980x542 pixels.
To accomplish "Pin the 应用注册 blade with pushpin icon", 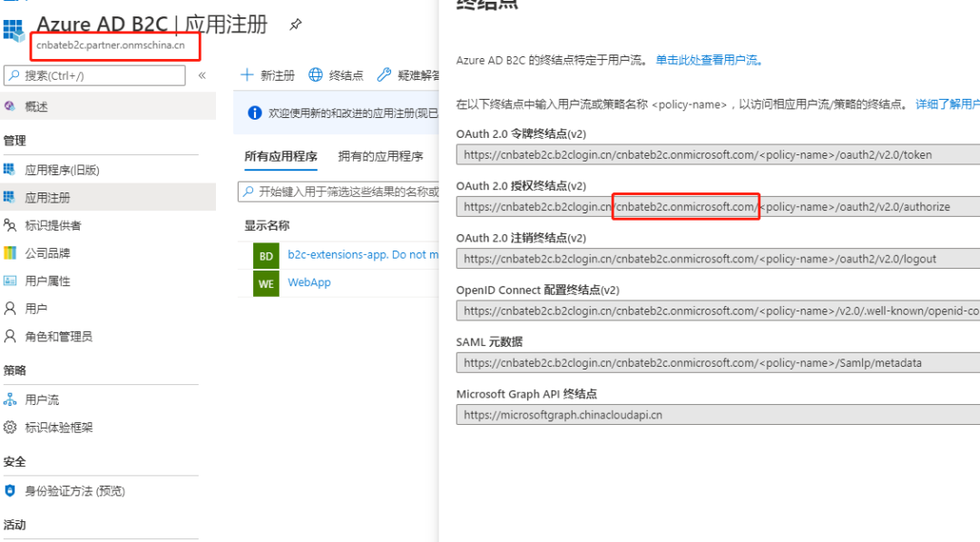I will pyautogui.click(x=296, y=25).
